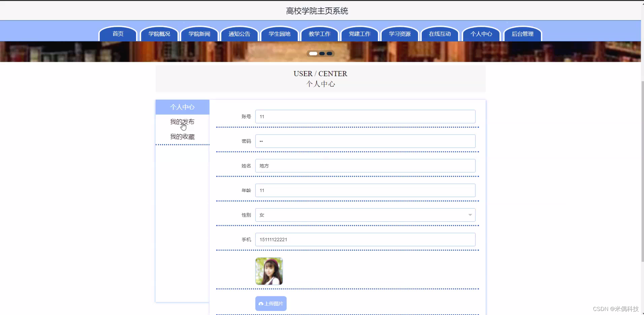Image resolution: width=644 pixels, height=315 pixels.
Task: Open the 教学工作 navigation tab
Action: coord(319,34)
